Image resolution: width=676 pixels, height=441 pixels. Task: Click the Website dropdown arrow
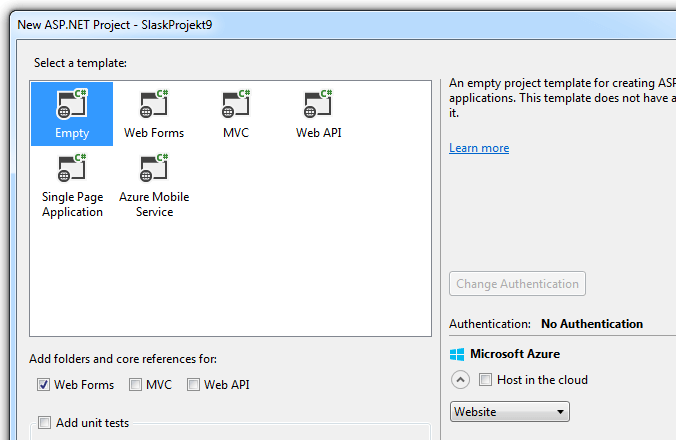point(560,412)
